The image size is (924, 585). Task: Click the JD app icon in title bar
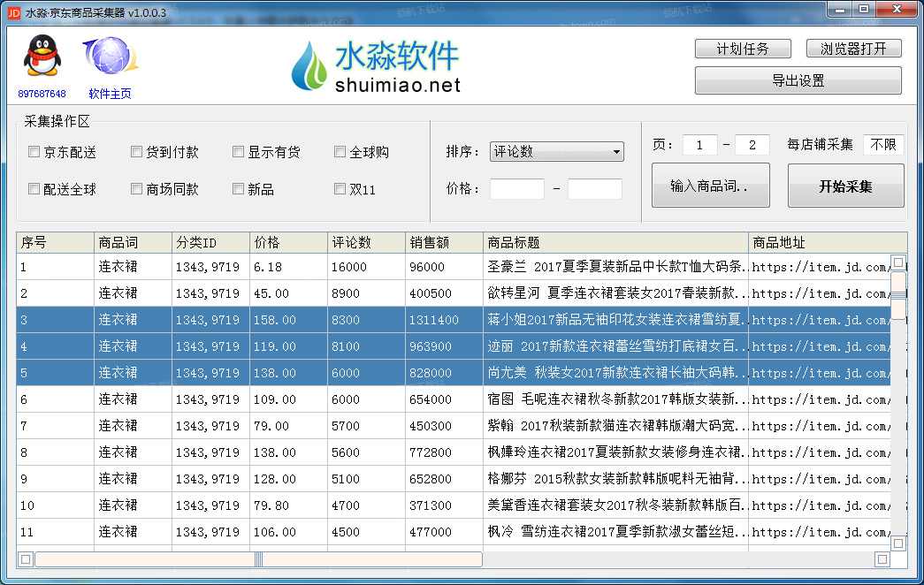tap(13, 12)
